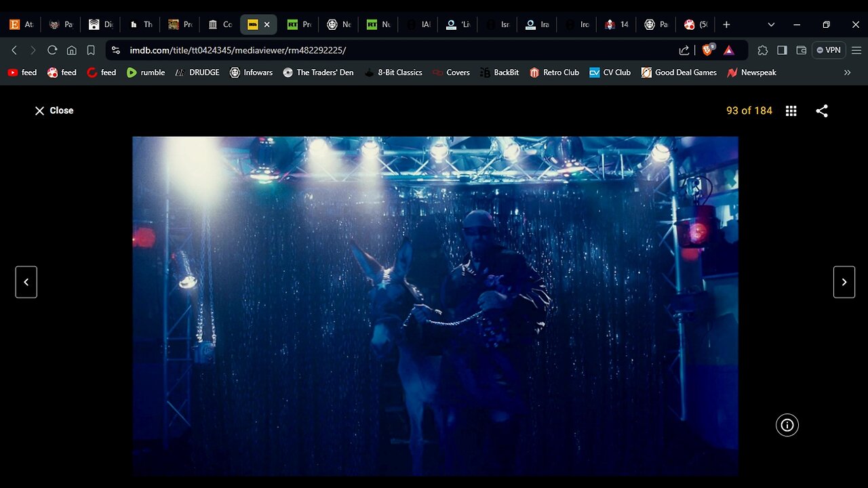Toggle the browser sidebar panel
Viewport: 868px width, 488px height.
tap(782, 50)
